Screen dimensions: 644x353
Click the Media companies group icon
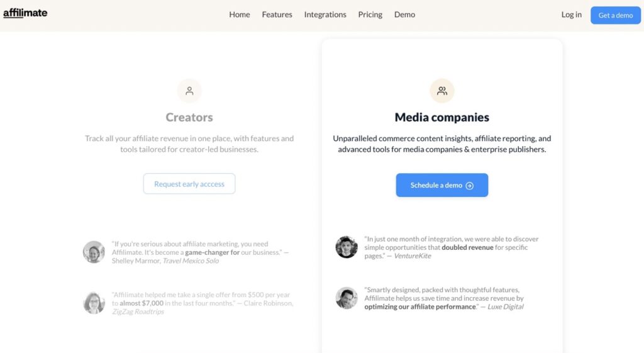tap(442, 91)
